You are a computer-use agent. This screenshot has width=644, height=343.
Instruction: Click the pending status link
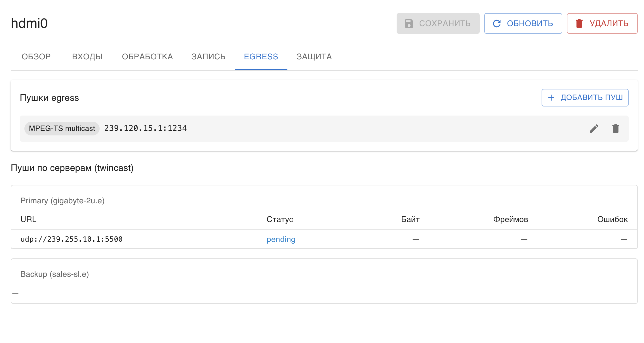[281, 239]
